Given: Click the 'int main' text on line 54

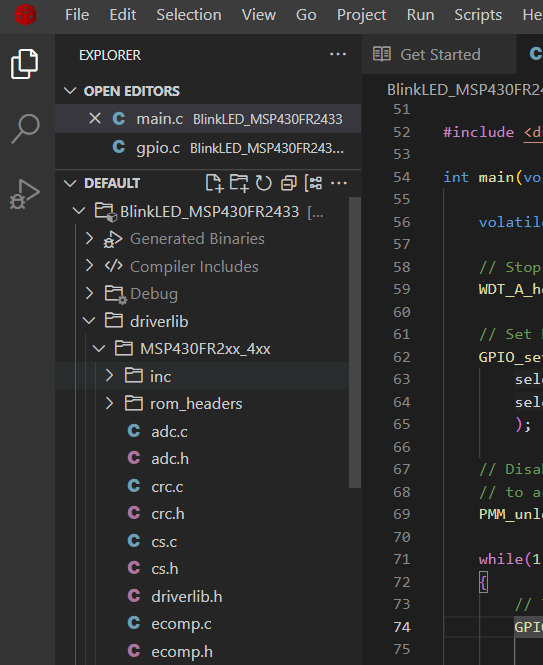Looking at the screenshot, I should [x=479, y=177].
